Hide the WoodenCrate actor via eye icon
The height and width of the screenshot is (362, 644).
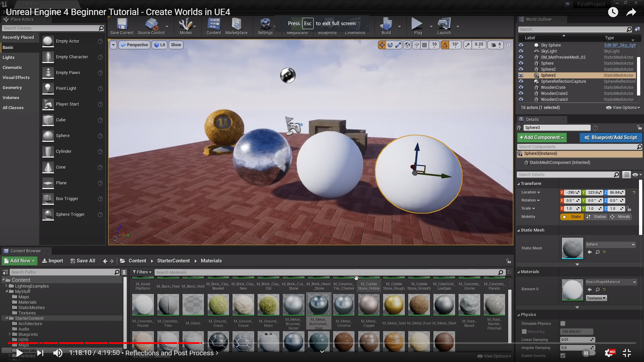click(x=521, y=87)
